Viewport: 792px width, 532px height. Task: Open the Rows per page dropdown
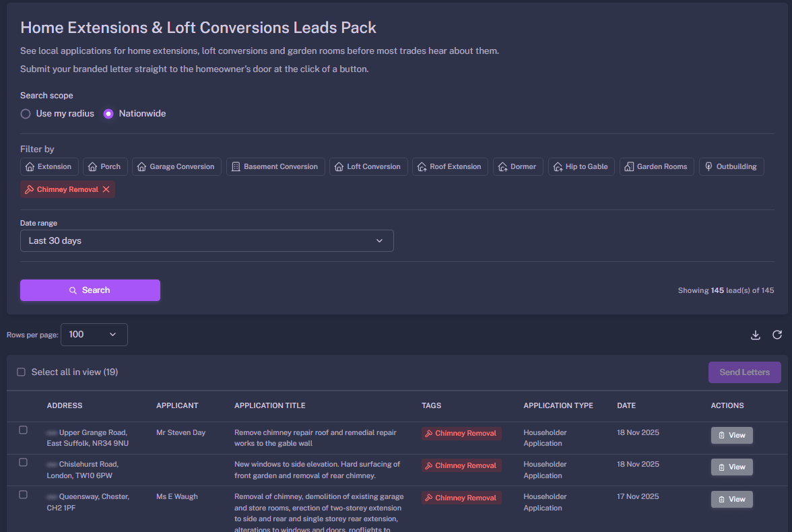tap(94, 335)
